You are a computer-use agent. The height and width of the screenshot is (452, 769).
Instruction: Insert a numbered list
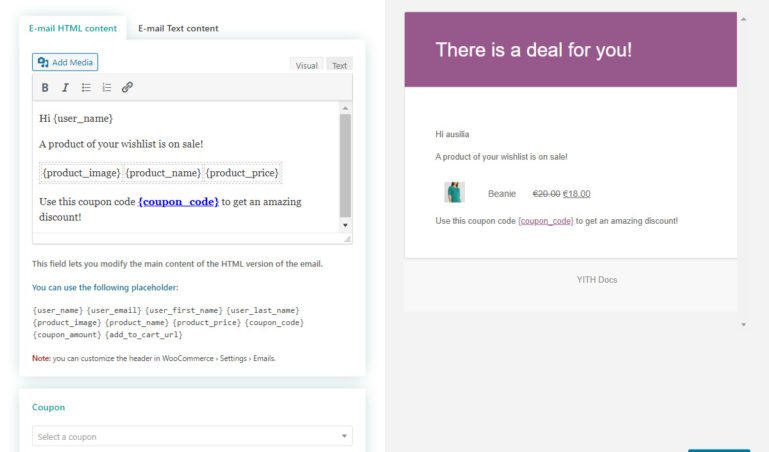(x=107, y=88)
